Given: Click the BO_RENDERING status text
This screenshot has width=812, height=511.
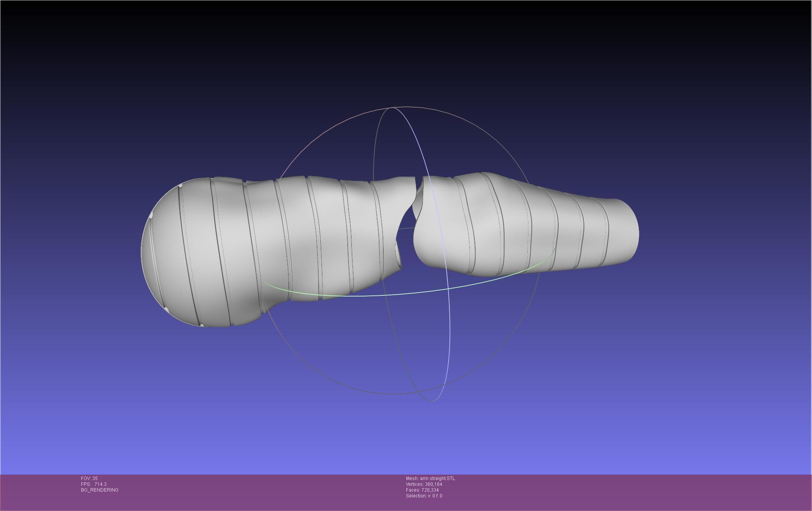Looking at the screenshot, I should click(x=100, y=490).
